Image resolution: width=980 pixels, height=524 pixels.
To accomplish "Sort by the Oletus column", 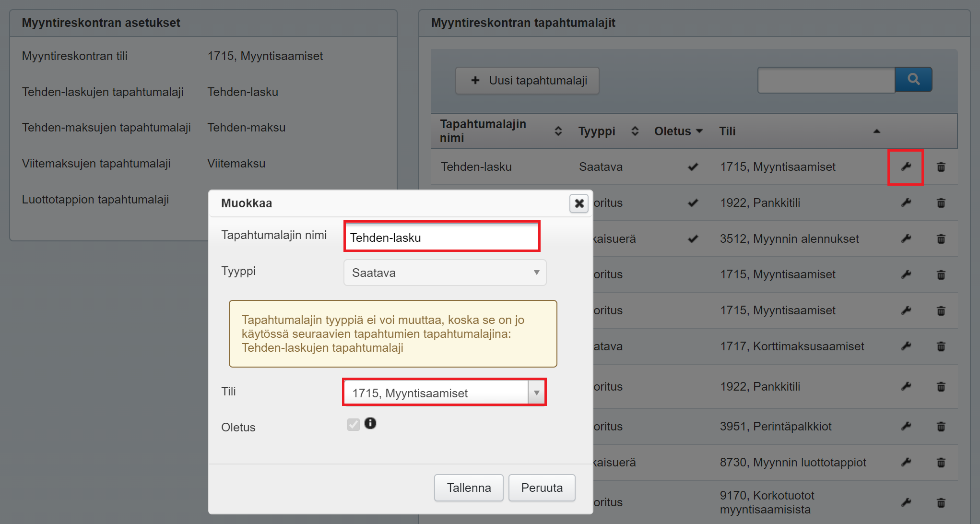I will (x=678, y=131).
